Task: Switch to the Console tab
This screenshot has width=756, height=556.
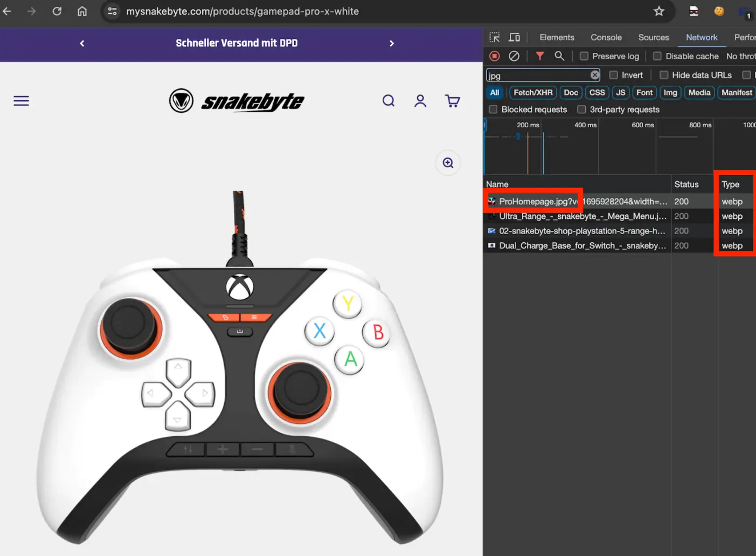Action: (x=606, y=37)
